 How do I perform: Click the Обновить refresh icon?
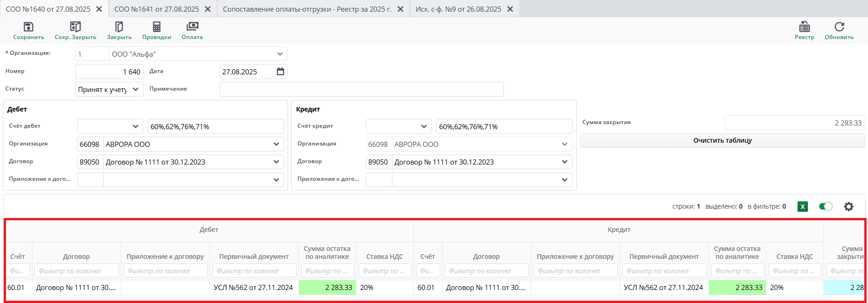839,27
